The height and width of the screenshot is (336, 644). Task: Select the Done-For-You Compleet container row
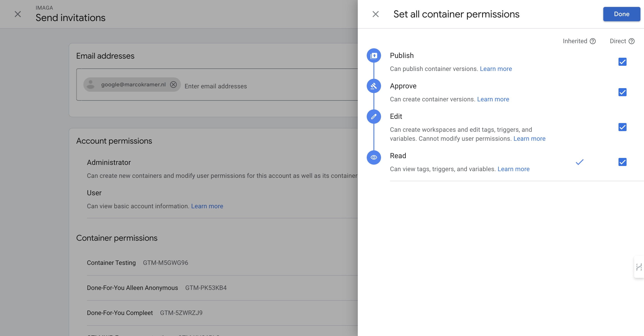point(144,313)
